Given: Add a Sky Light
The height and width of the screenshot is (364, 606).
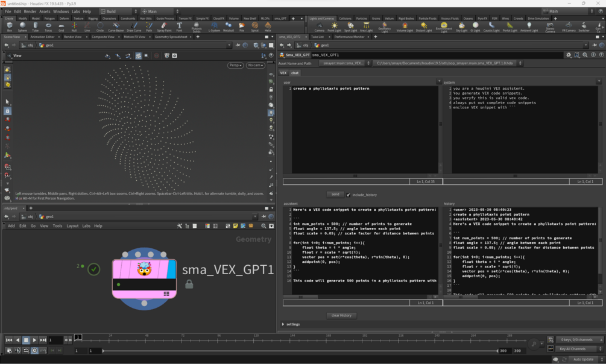Looking at the screenshot, I should (461, 27).
